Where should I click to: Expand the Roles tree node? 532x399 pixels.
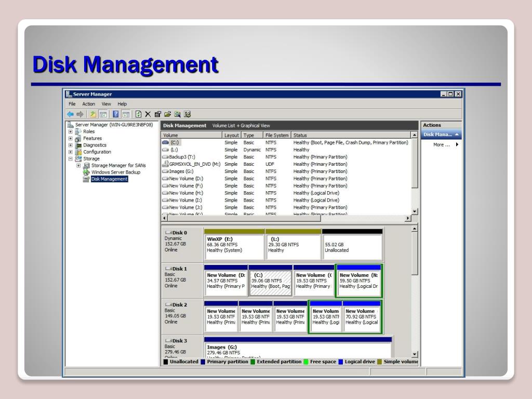coord(70,131)
